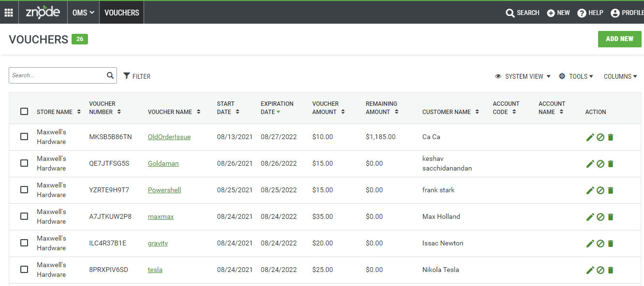
Task: Click the voucher count badge 26
Action: tap(80, 39)
